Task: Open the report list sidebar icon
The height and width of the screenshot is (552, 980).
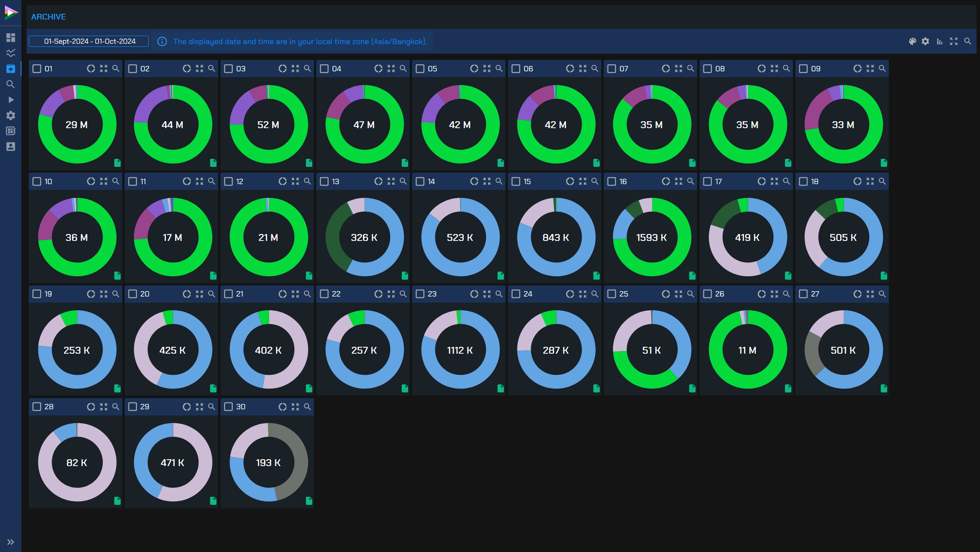Action: point(11,131)
